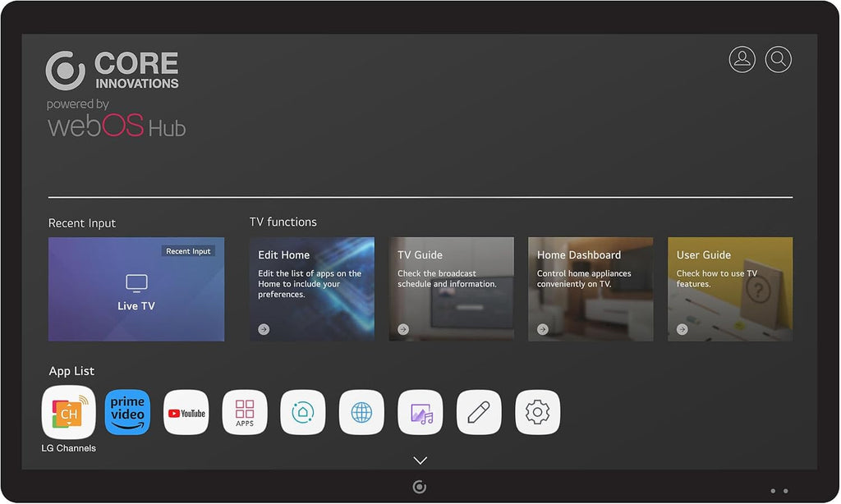Click the search magnifier icon

tap(779, 60)
